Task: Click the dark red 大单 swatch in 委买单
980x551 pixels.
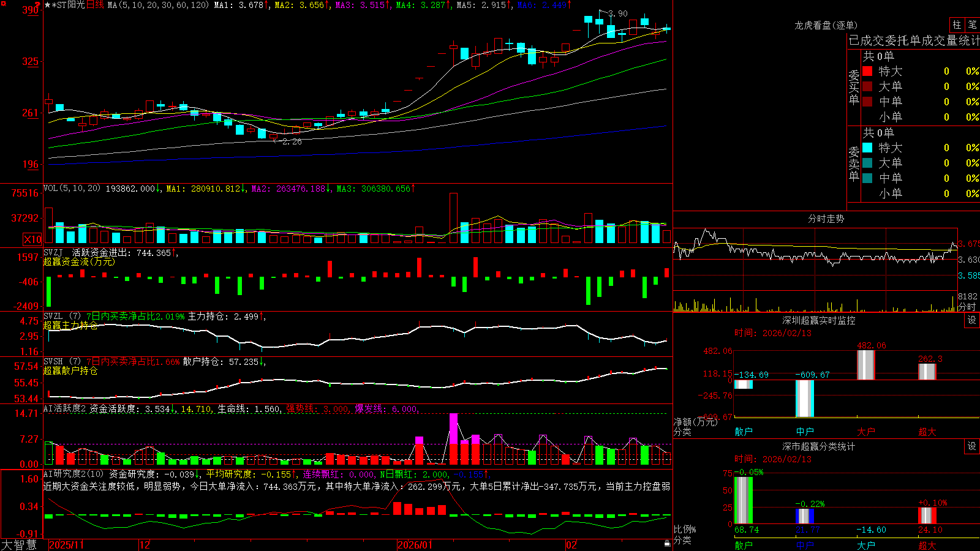Action: 867,86
